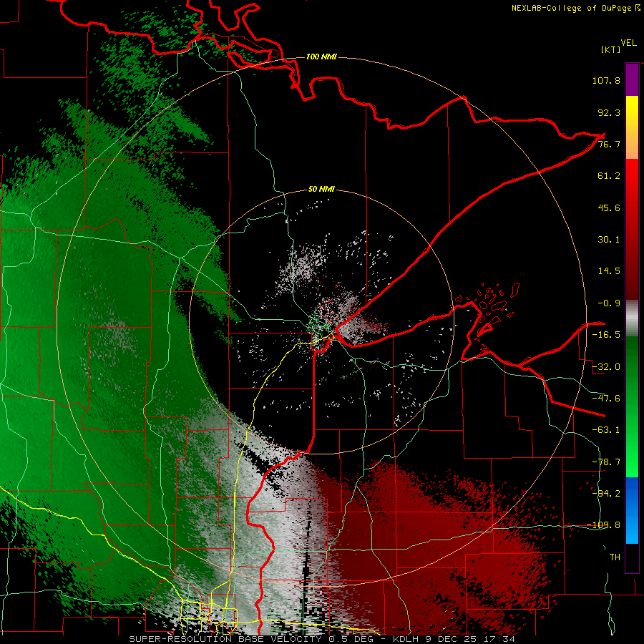
Task: Click the [KT] units label
Action: [611, 49]
